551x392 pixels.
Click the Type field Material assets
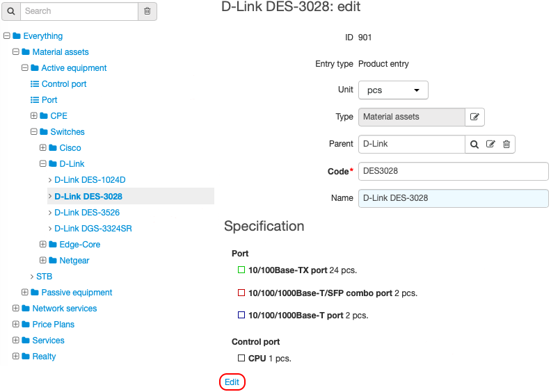click(x=412, y=117)
